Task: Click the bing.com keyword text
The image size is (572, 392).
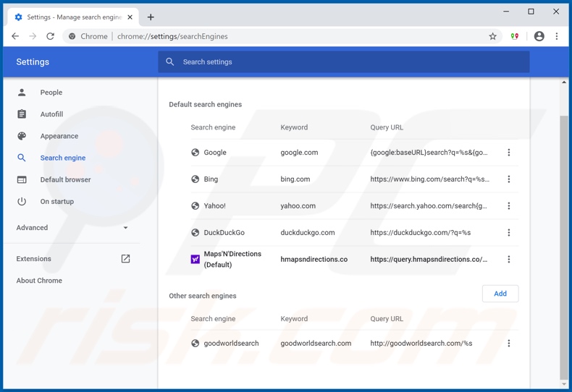Action: click(295, 179)
